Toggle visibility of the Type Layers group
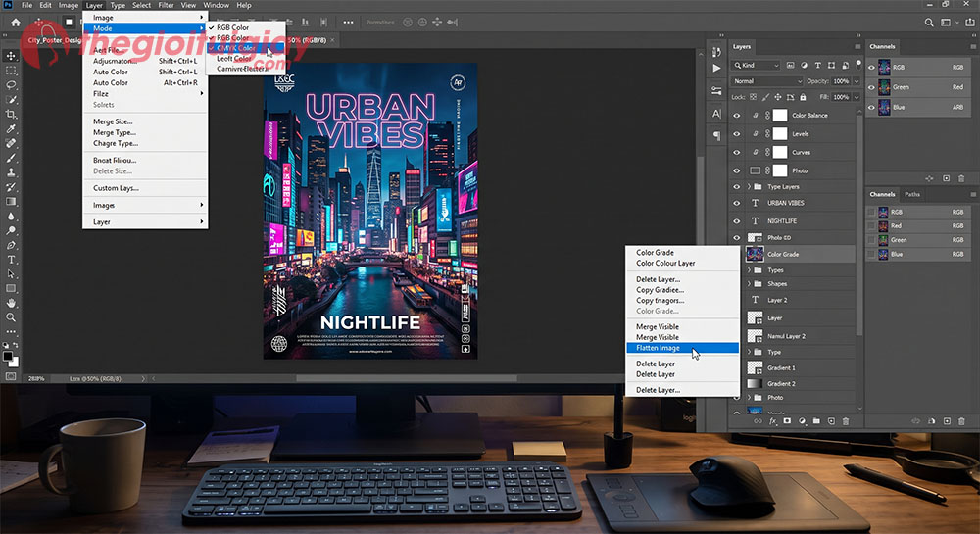This screenshot has height=534, width=980. [x=737, y=187]
